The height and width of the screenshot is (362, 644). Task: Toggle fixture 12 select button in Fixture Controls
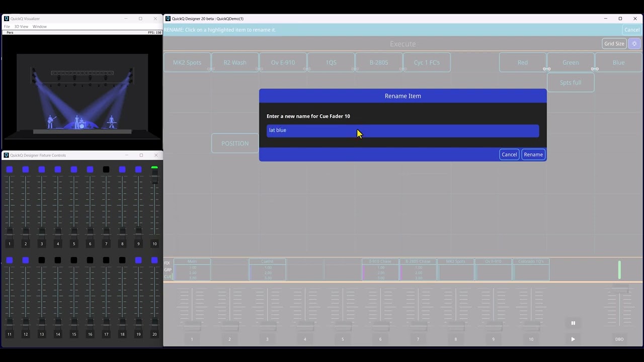pos(26,260)
